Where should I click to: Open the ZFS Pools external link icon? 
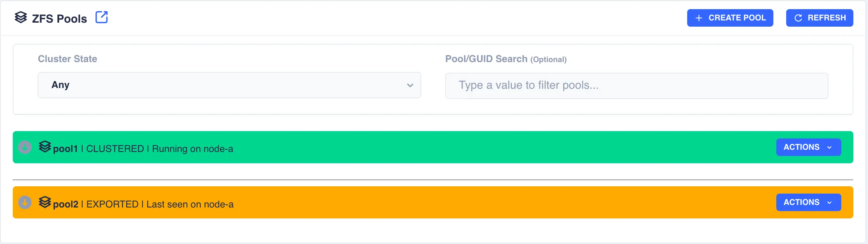102,17
